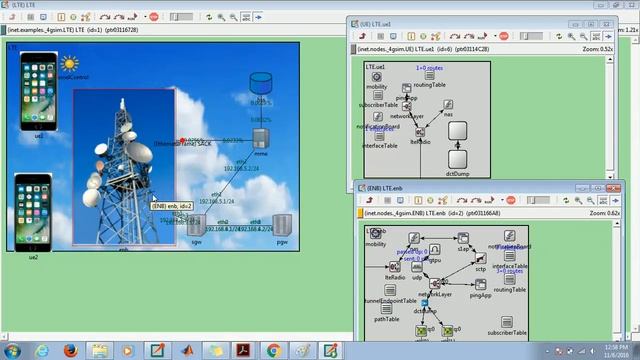The width and height of the screenshot is (640, 360).
Task: Click the Re-layout icon in main LTE toolbar
Action: 209,17
